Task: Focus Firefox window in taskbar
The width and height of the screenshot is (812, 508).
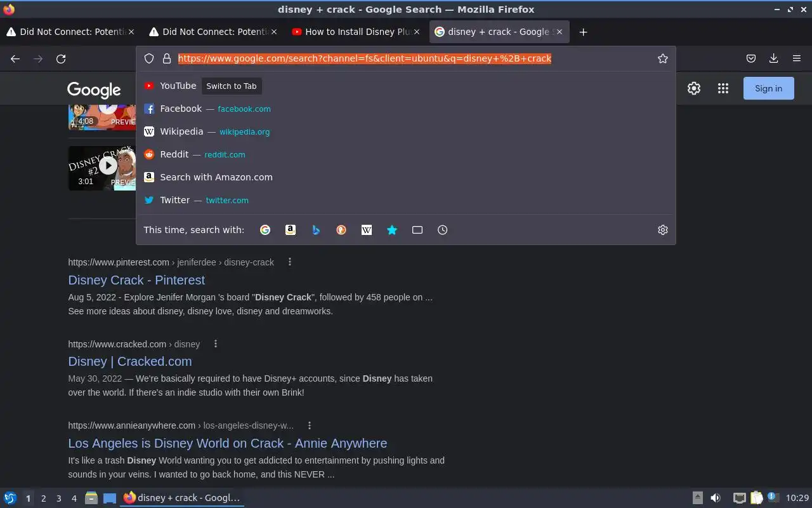Action: point(182,498)
